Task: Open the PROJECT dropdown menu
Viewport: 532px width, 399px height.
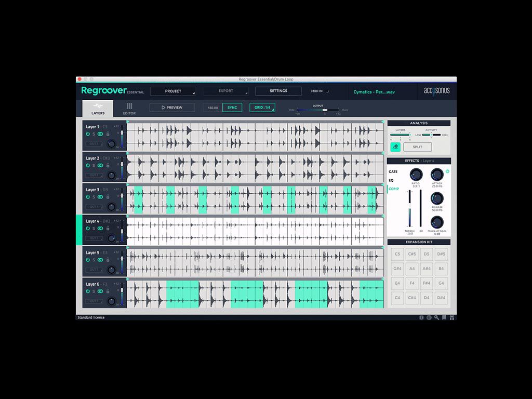Action: tap(173, 91)
